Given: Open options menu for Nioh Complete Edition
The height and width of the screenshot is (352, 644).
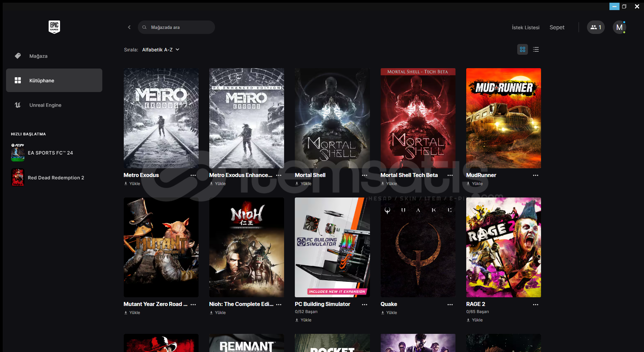Looking at the screenshot, I should pyautogui.click(x=279, y=304).
